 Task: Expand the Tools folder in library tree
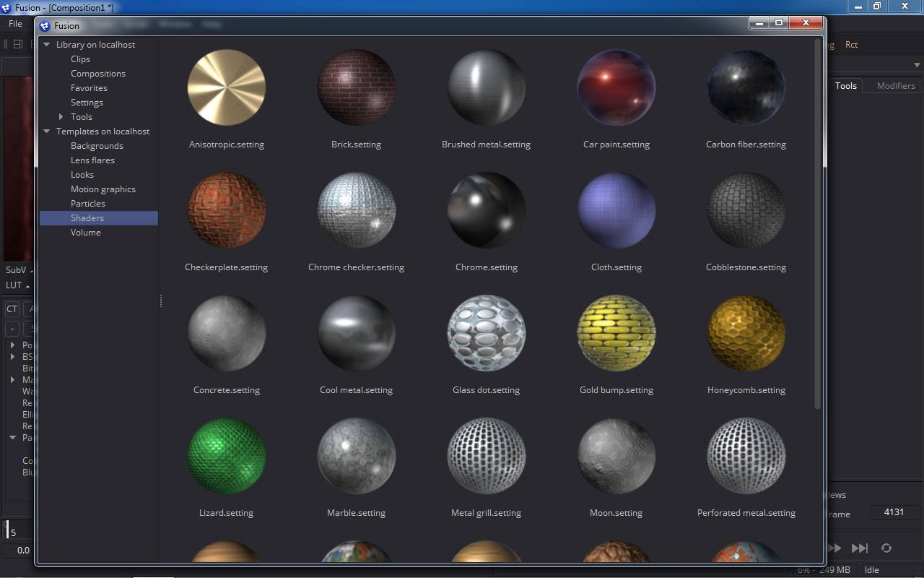[61, 117]
